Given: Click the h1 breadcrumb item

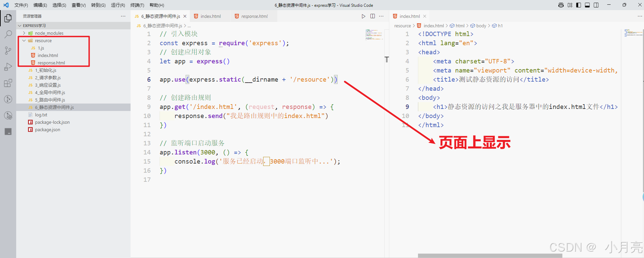Looking at the screenshot, I should tap(497, 26).
